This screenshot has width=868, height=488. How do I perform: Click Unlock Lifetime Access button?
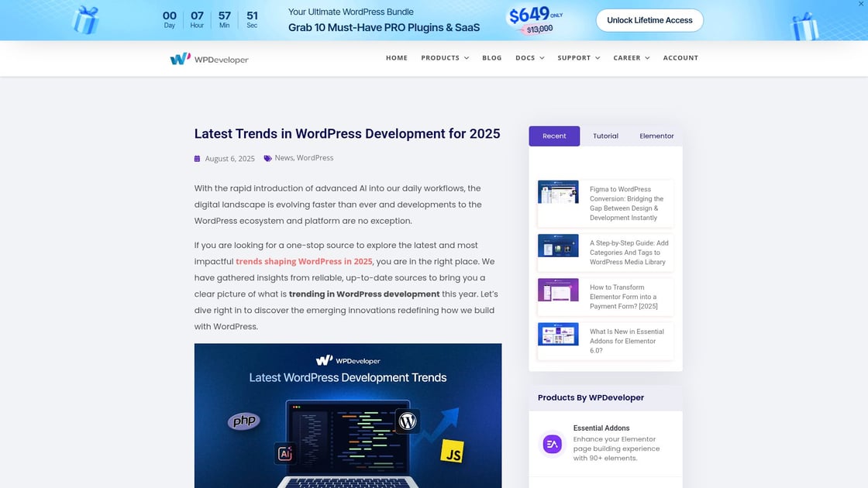point(649,20)
